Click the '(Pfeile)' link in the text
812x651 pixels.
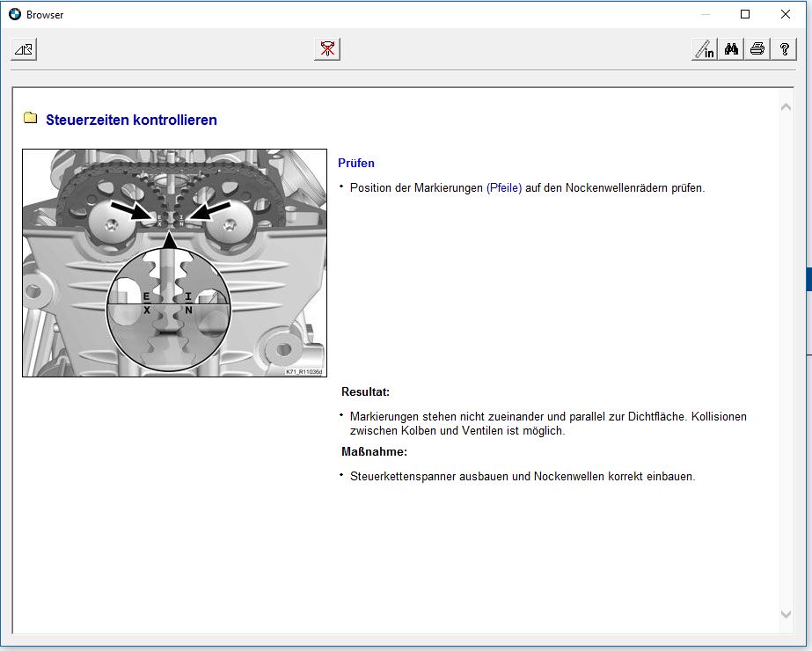click(504, 187)
